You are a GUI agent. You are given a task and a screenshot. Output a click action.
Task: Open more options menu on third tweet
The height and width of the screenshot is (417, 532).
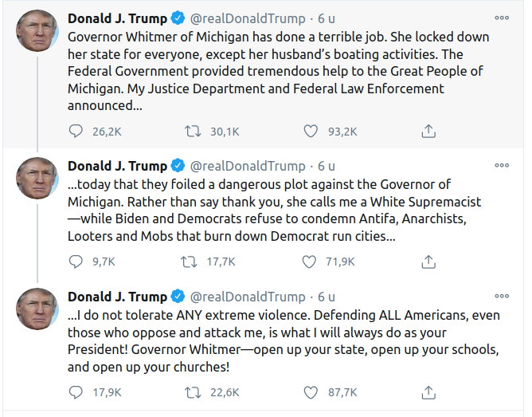[x=502, y=296]
